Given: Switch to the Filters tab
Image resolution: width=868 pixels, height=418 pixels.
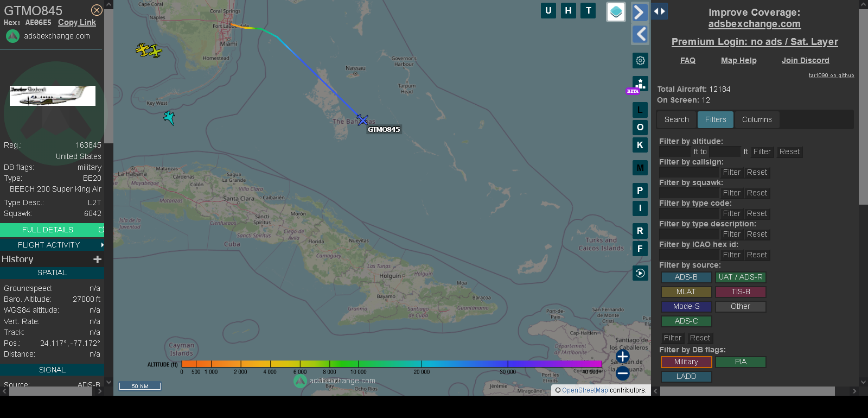Looking at the screenshot, I should point(716,119).
